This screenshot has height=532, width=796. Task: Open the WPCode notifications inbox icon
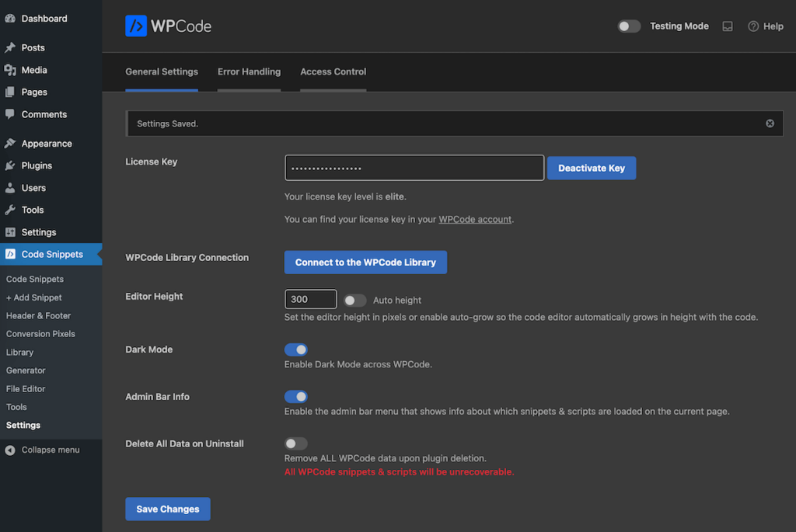point(728,26)
